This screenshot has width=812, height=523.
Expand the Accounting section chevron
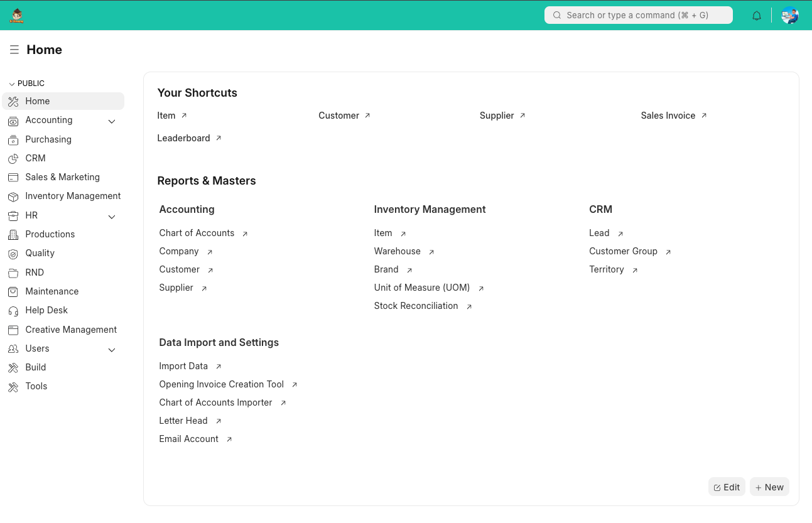coord(111,121)
